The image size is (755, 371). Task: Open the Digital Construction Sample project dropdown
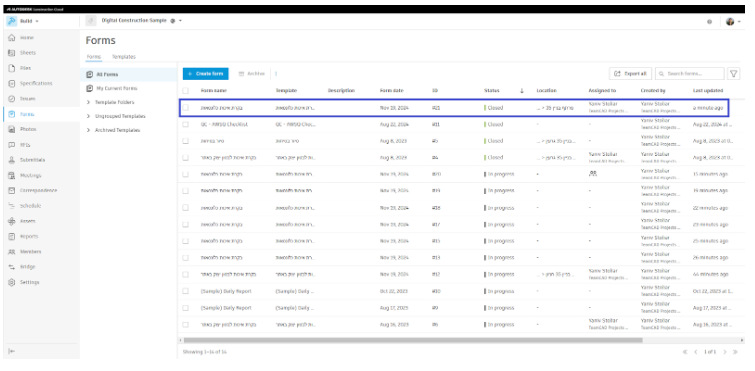point(142,21)
